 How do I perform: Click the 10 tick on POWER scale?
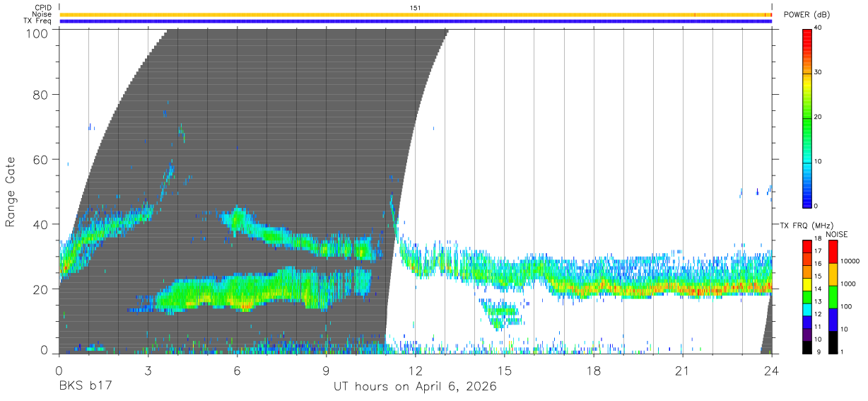point(818,162)
